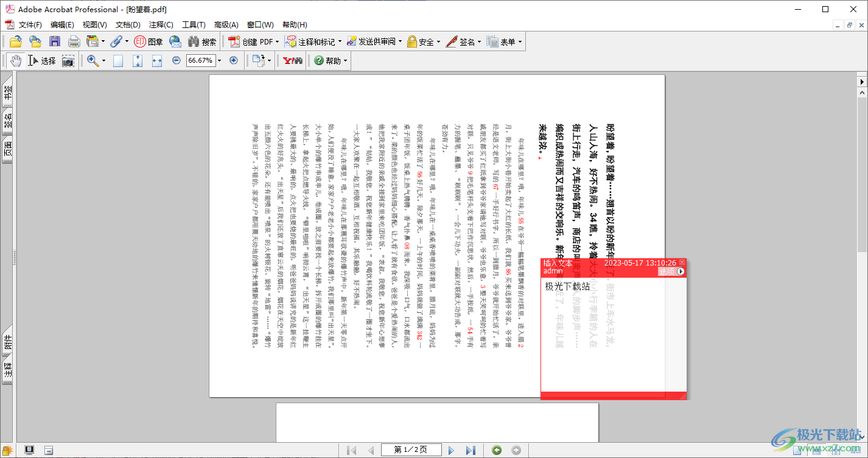
Task: Open the zoom percentage dropdown
Action: (x=219, y=61)
